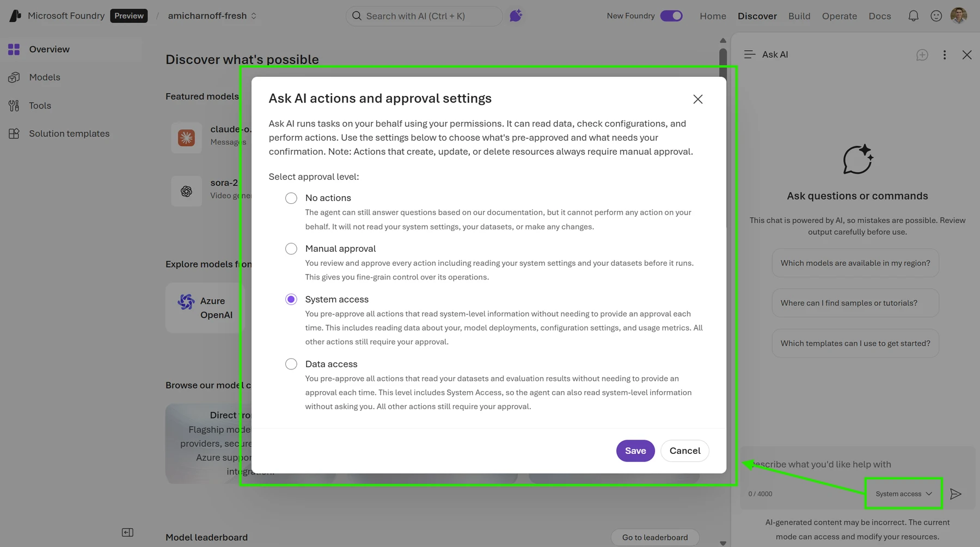Screen dimensions: 980x547
Task: Click the Preview badge
Action: (129, 16)
